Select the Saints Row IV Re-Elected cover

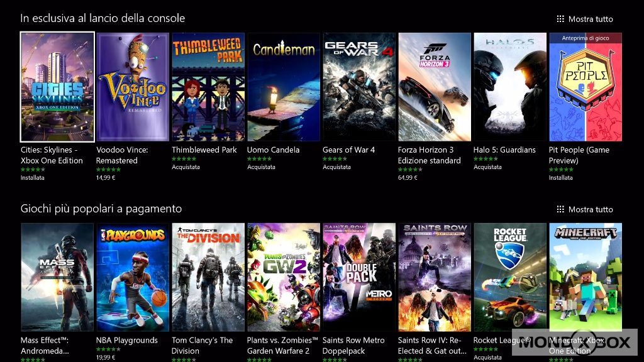[435, 277]
